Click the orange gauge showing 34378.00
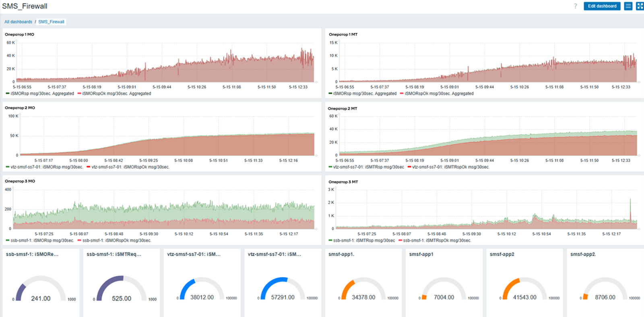Image resolution: width=644 pixels, height=317 pixels. pyautogui.click(x=363, y=289)
